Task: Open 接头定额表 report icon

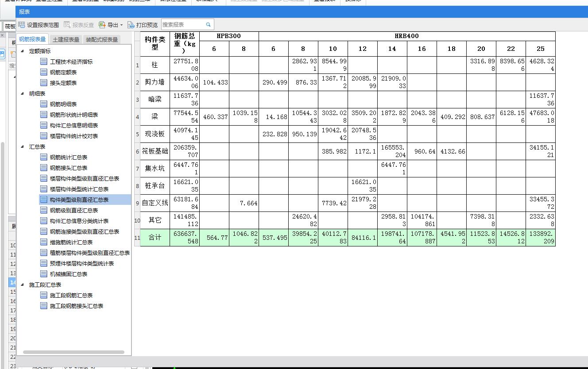Action: click(x=43, y=83)
